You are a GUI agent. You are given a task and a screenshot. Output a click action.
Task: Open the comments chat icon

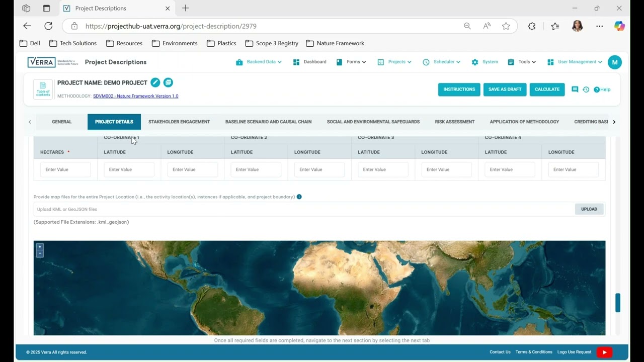click(x=575, y=89)
